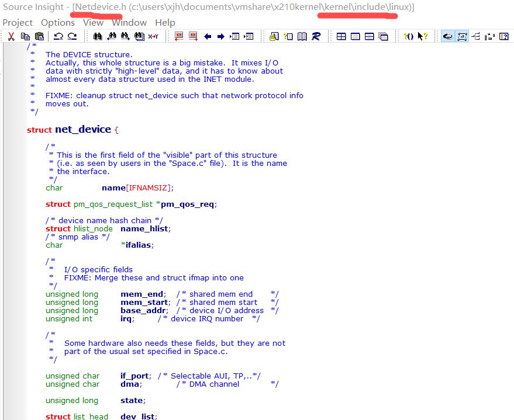Click the 'snmp alias' comment

click(78, 237)
